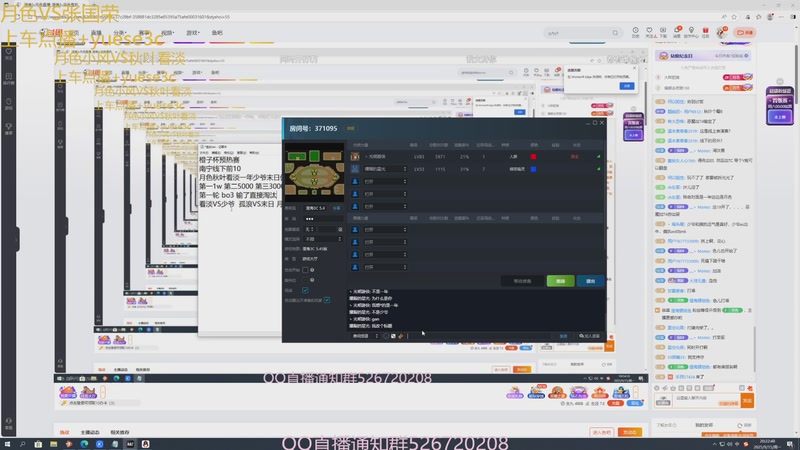Viewport: 800px width, 450px height.
Task: Open the follow heart icon in the Douyu header
Action: tap(649, 32)
